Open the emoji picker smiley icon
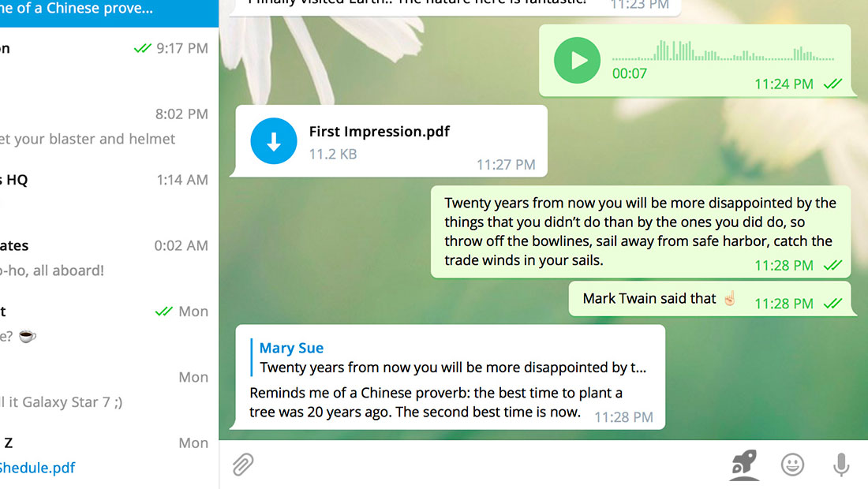The image size is (868, 489). tap(792, 464)
